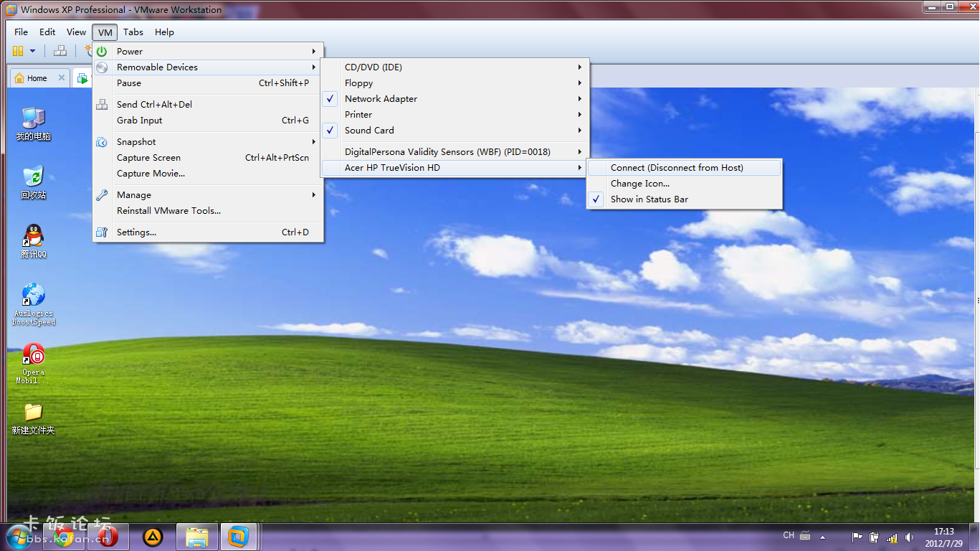Open the Help menu
980x551 pixels.
pos(165,32)
